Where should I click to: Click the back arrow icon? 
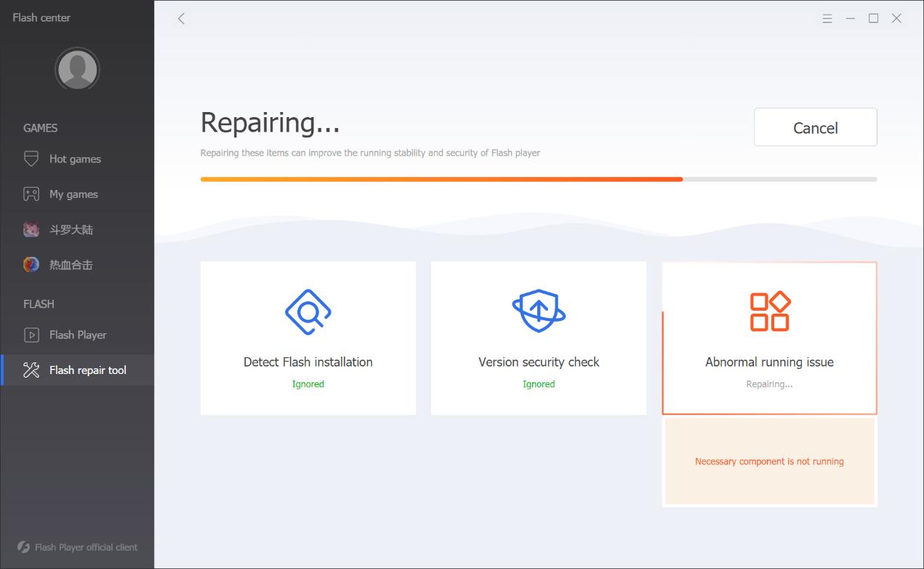(x=181, y=18)
